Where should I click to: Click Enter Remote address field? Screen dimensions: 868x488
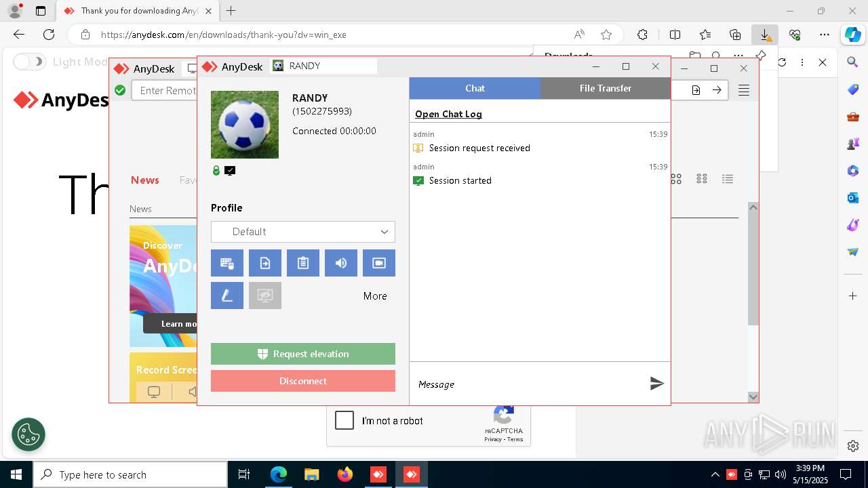[167, 90]
